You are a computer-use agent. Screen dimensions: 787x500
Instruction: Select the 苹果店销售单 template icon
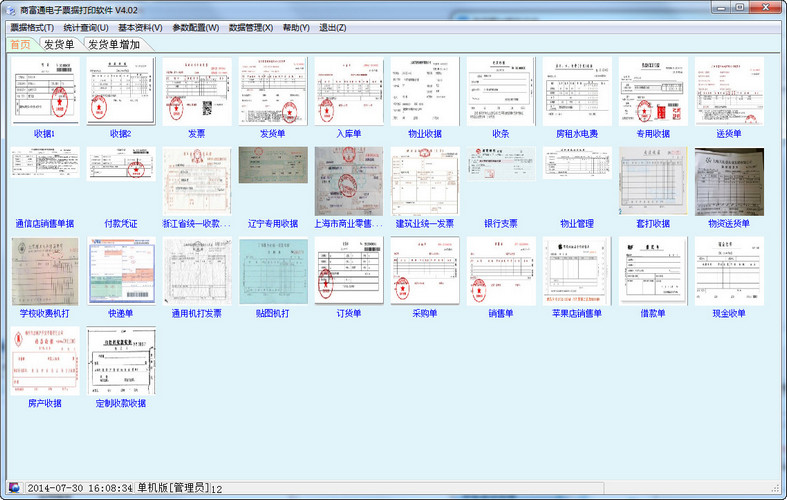point(577,271)
